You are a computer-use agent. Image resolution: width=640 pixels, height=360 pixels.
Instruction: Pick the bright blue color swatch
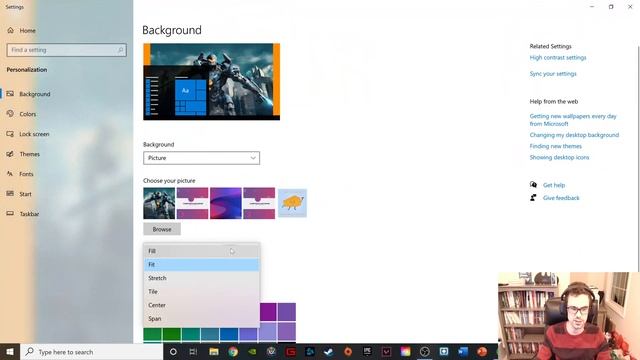tap(229, 334)
